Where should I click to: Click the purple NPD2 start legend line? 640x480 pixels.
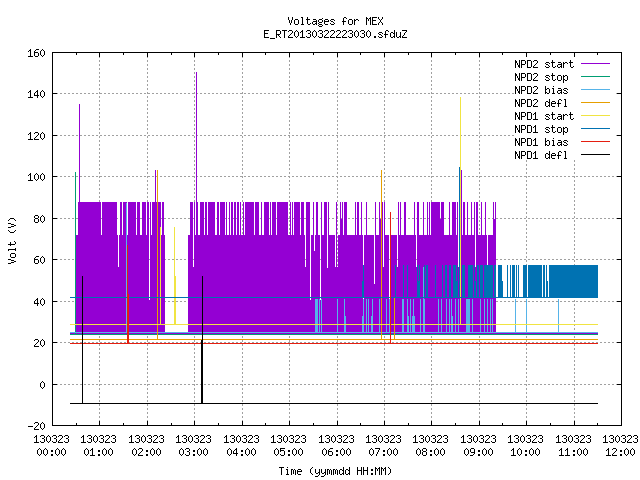point(595,64)
